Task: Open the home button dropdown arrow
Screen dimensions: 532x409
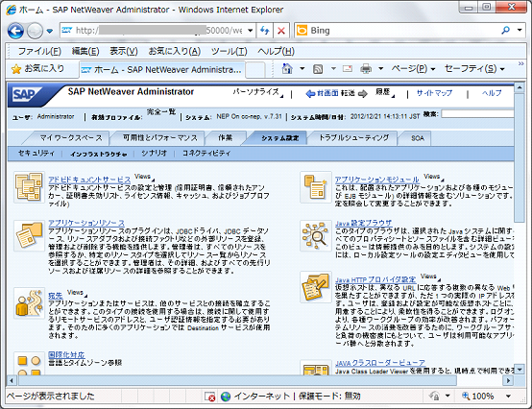Action: [302, 69]
